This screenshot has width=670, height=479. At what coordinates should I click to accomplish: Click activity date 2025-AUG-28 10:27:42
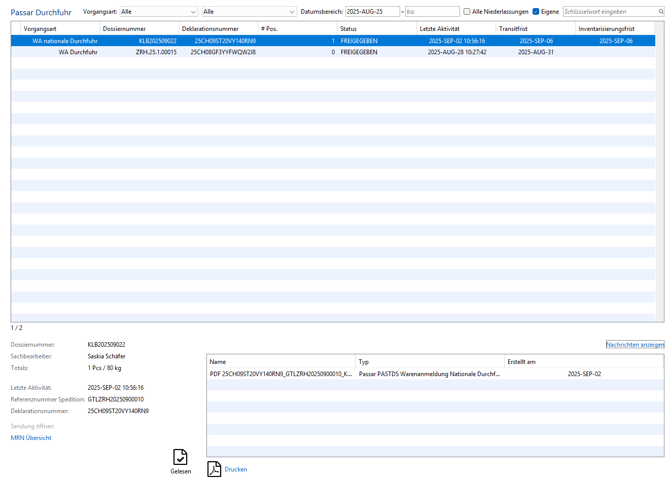tap(457, 52)
